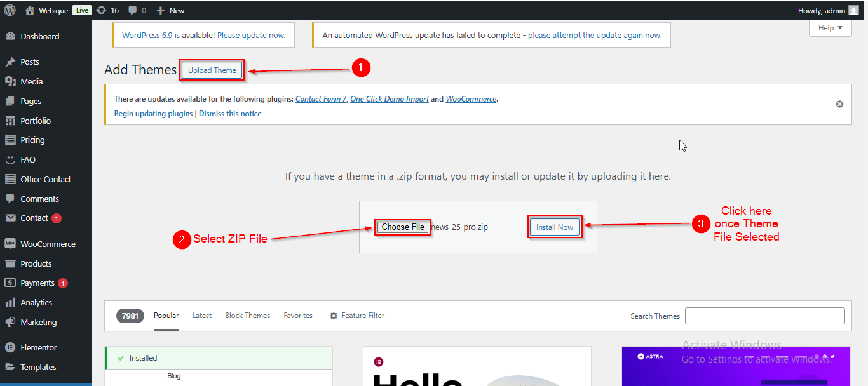Open the updates icon showing 16
Viewport: 868px width, 386px height.
(x=101, y=10)
